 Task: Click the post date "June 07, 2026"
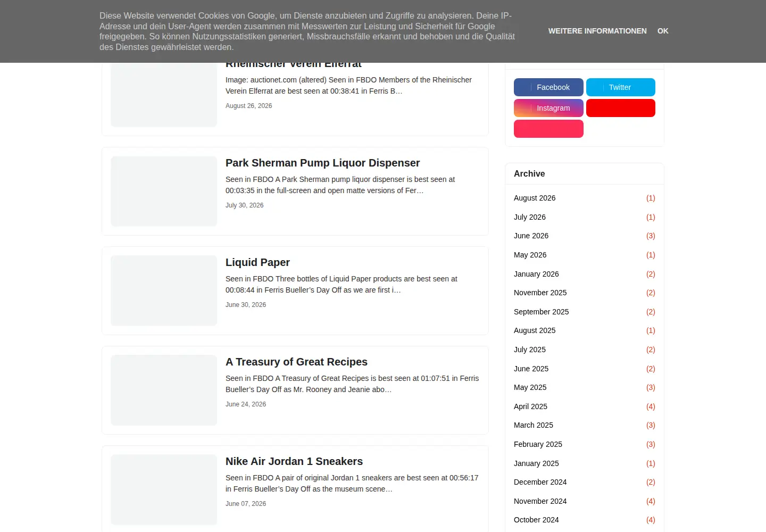(246, 504)
